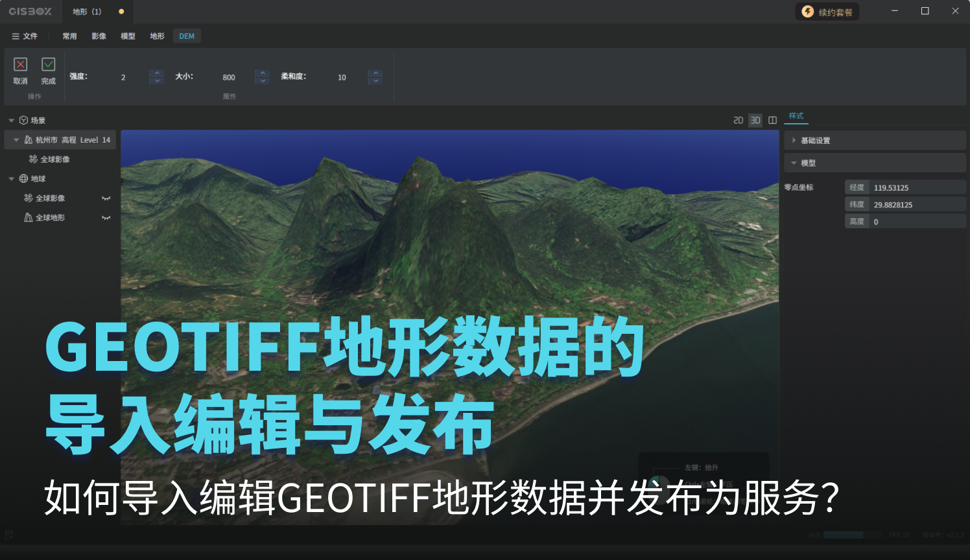The image size is (970, 560).
Task: Click the red X 取消 (cancel) icon
Action: 20,64
